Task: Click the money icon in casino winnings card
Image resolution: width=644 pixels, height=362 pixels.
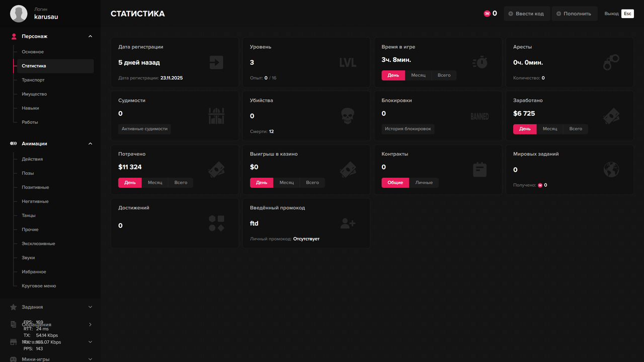Action: (348, 169)
